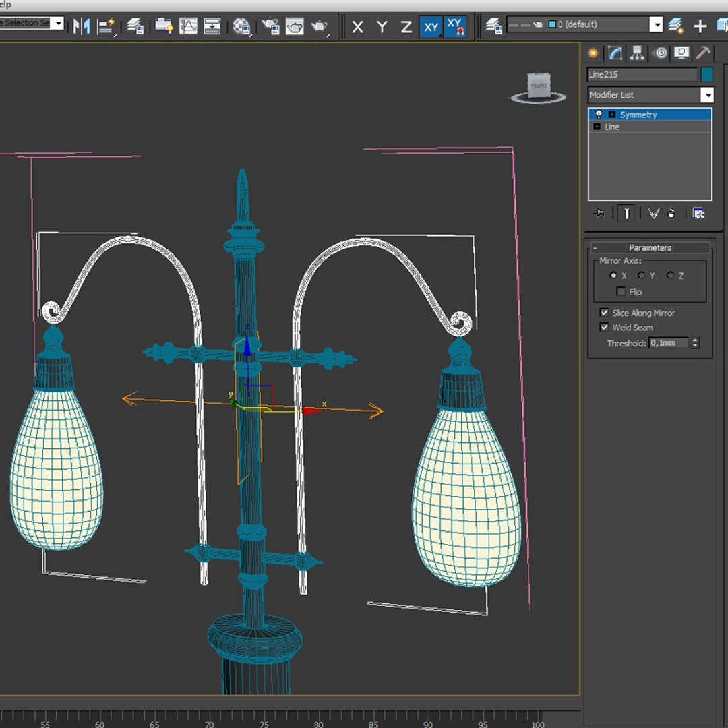Expand the Line entry in modifier stack

[597, 127]
